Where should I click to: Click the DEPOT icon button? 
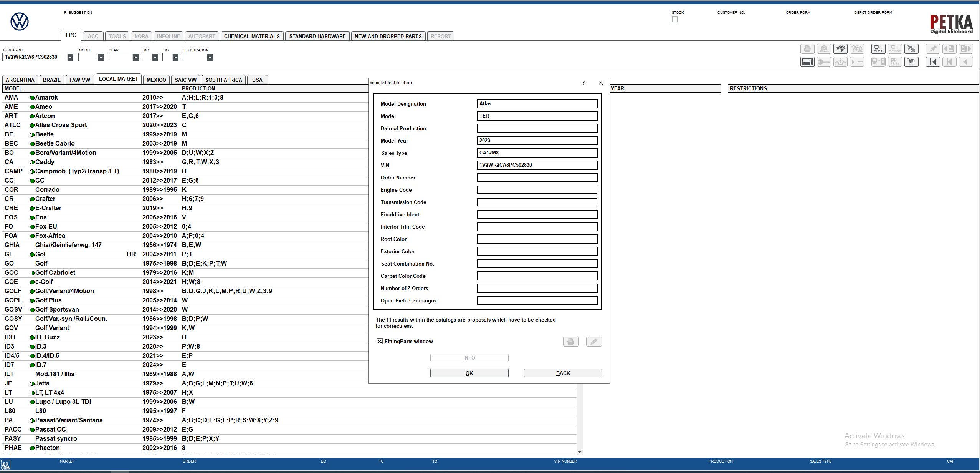pyautogui.click(x=895, y=49)
